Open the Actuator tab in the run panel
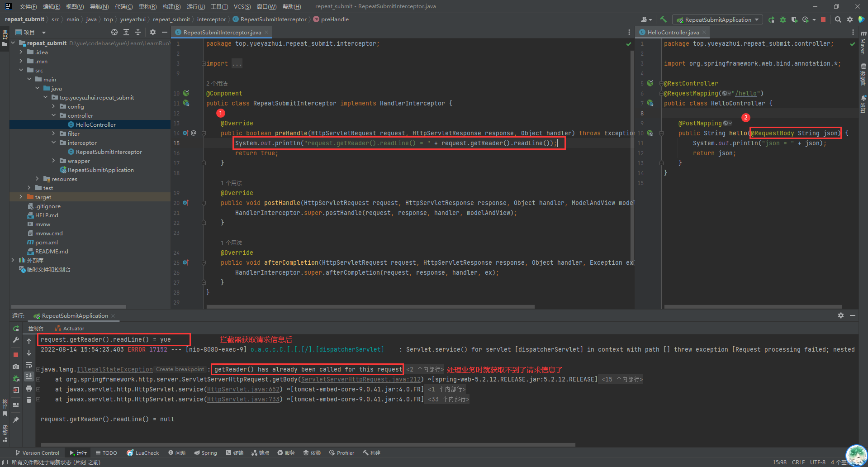This screenshot has width=868, height=467. click(x=70, y=329)
